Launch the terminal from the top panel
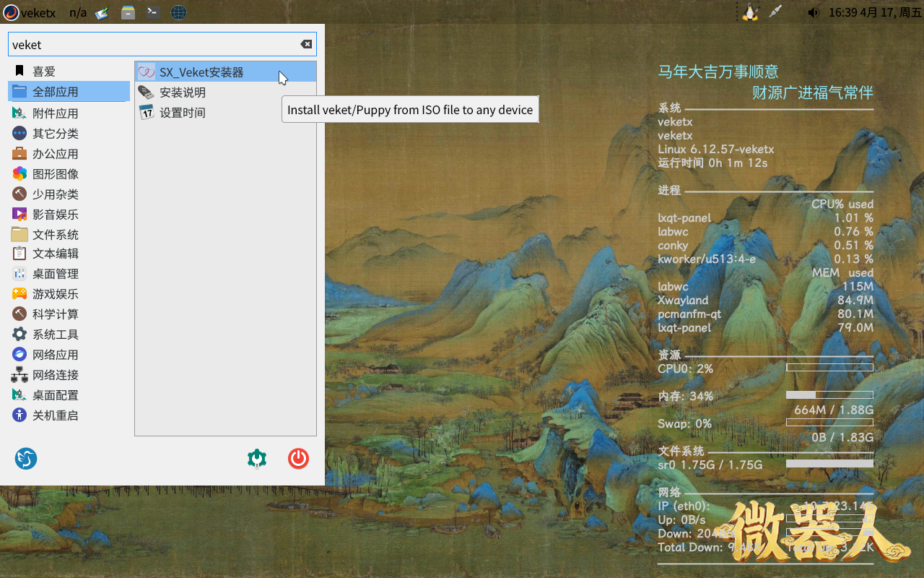Image resolution: width=924 pixels, height=578 pixels. (152, 12)
